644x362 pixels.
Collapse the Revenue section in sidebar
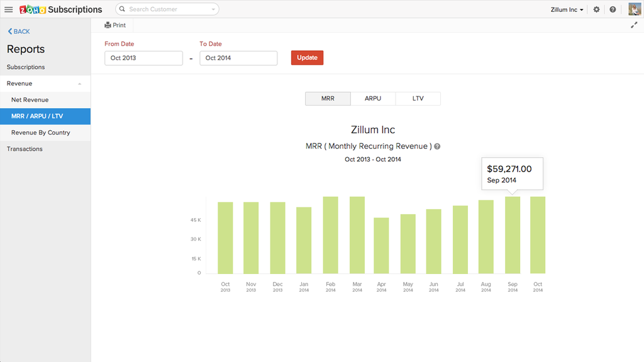[79, 83]
